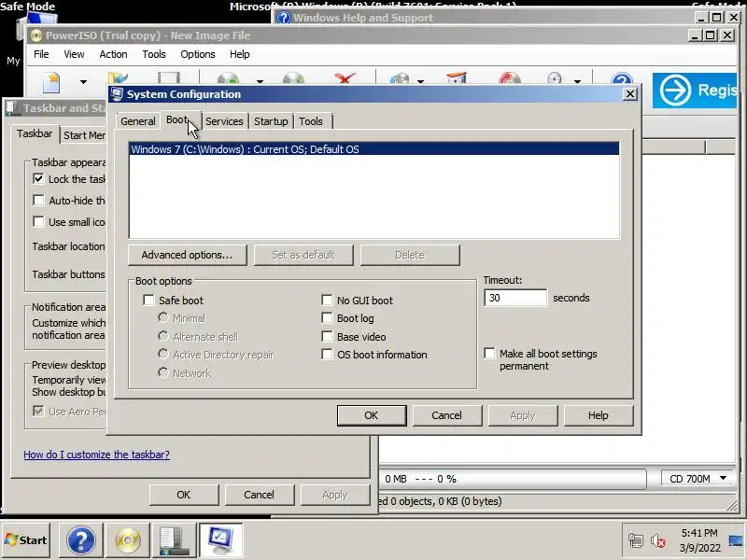Click the Register arrow banner in PowerISO
This screenshot has height=560, width=747.
695,90
